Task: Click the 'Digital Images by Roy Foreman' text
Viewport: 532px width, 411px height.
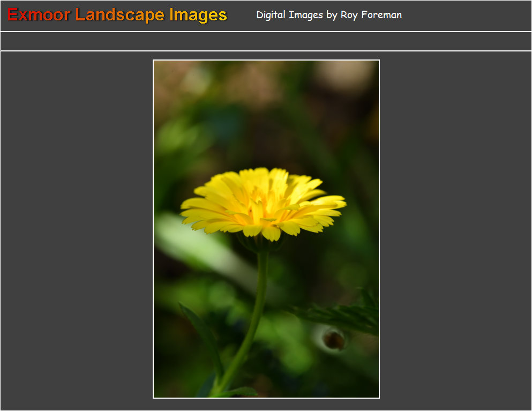Action: pyautogui.click(x=328, y=15)
